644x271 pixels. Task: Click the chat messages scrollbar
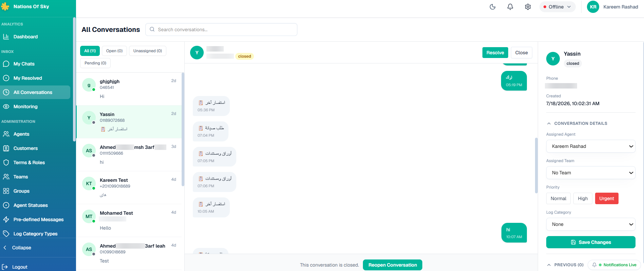click(x=536, y=165)
